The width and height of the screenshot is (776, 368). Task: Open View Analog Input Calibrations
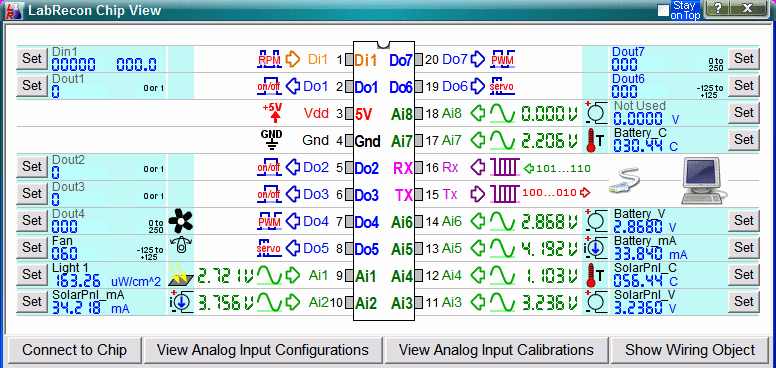(496, 350)
